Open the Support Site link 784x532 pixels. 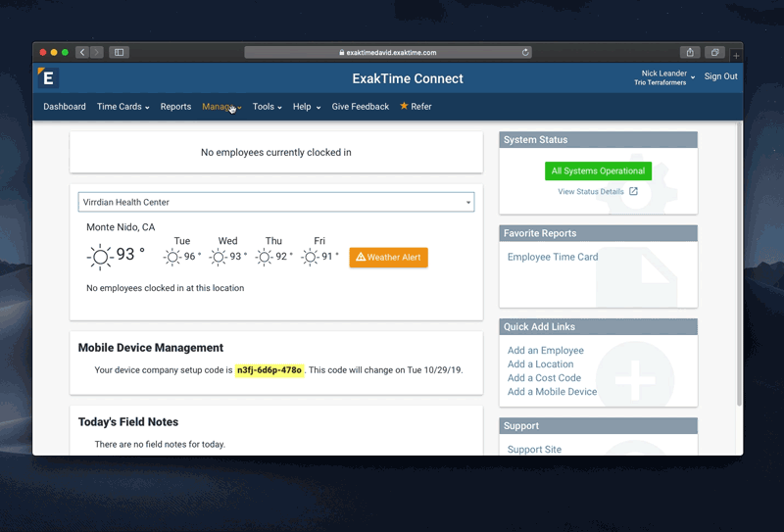[x=534, y=449]
